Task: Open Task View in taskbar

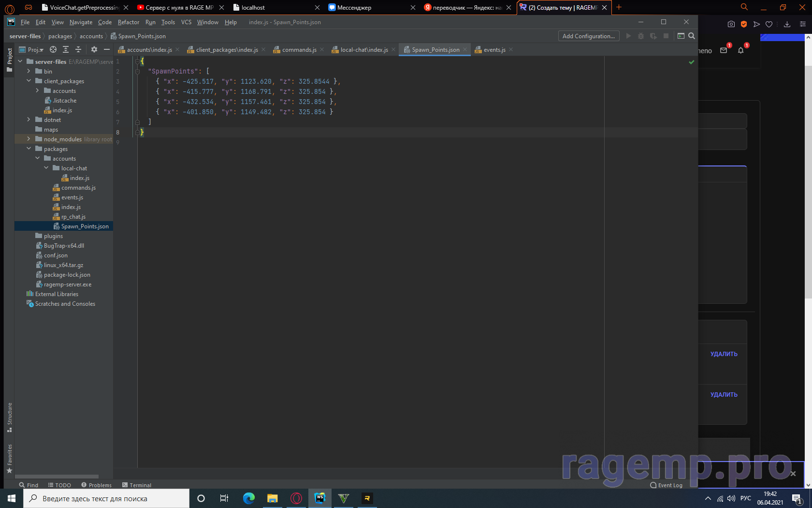Action: point(224,498)
